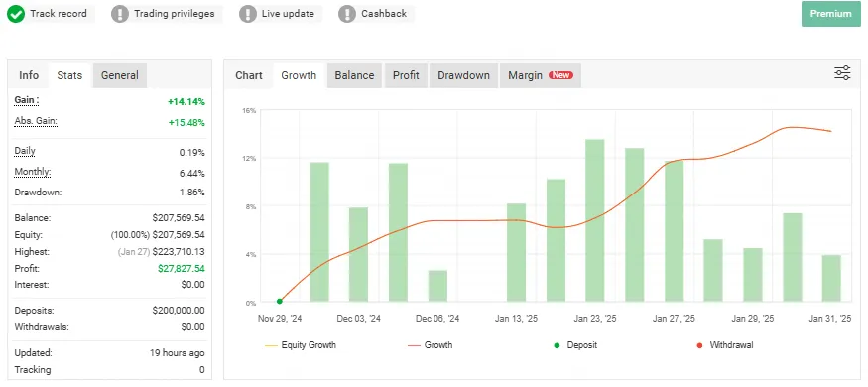Click the Gain label
The width and height of the screenshot is (868, 387).
point(27,101)
